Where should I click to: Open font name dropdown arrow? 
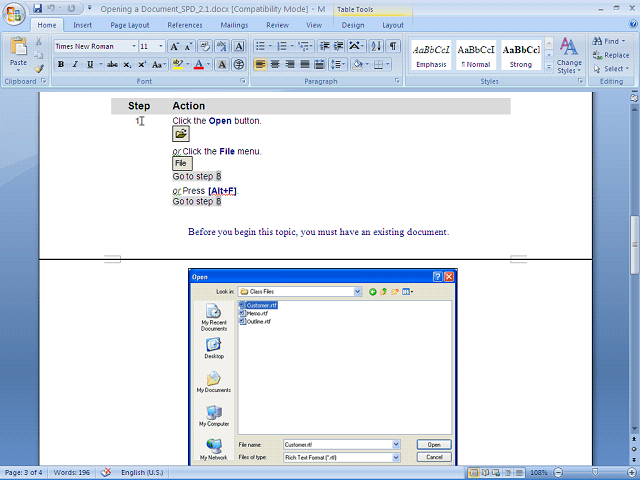click(133, 46)
